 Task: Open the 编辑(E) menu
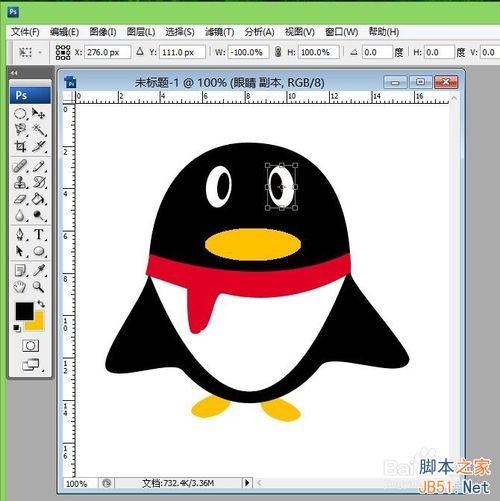(x=64, y=32)
